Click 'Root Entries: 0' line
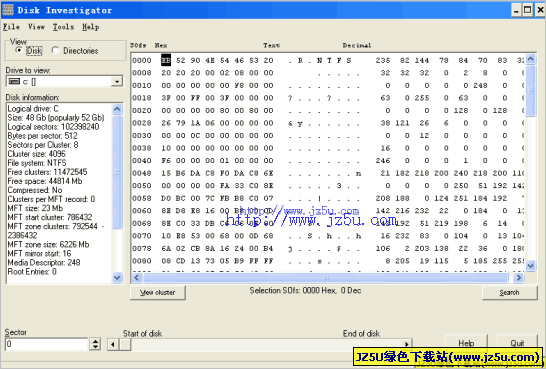The width and height of the screenshot is (546, 369). pyautogui.click(x=32, y=272)
